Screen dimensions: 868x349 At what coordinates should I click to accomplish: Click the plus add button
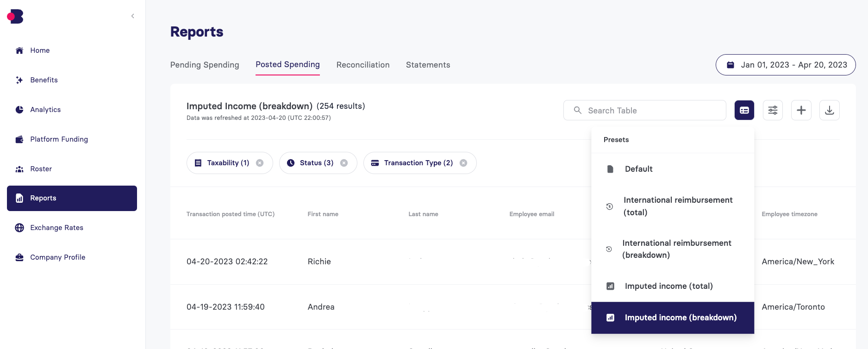point(801,110)
